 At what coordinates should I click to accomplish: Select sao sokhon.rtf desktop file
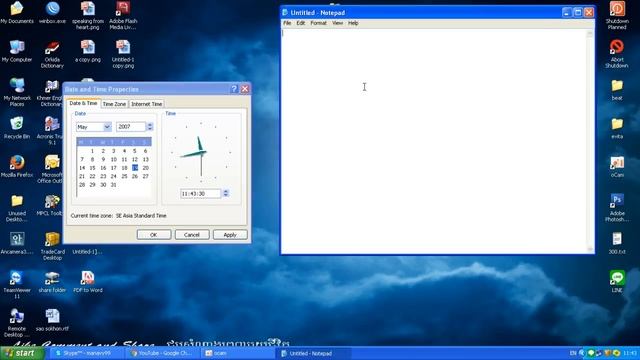52,320
